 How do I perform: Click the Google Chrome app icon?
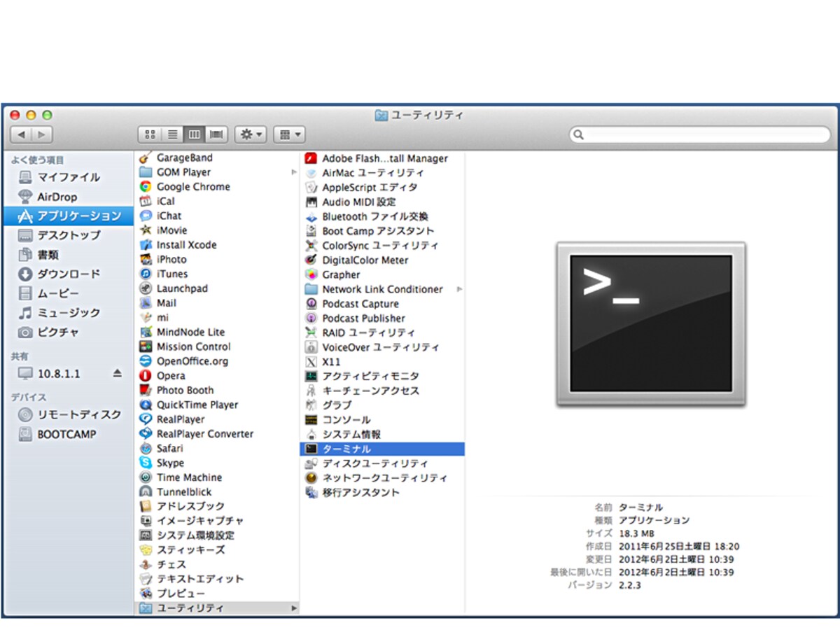[146, 187]
